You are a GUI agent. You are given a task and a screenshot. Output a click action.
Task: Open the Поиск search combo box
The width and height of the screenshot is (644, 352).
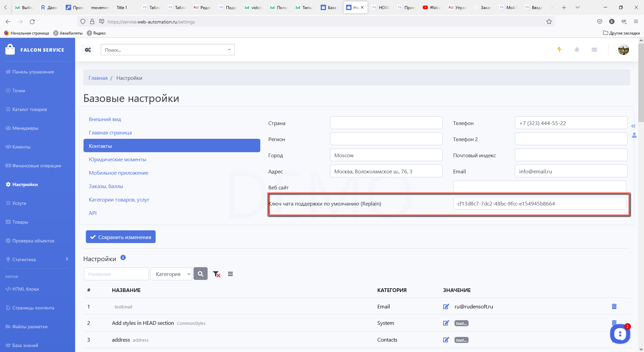tap(167, 50)
